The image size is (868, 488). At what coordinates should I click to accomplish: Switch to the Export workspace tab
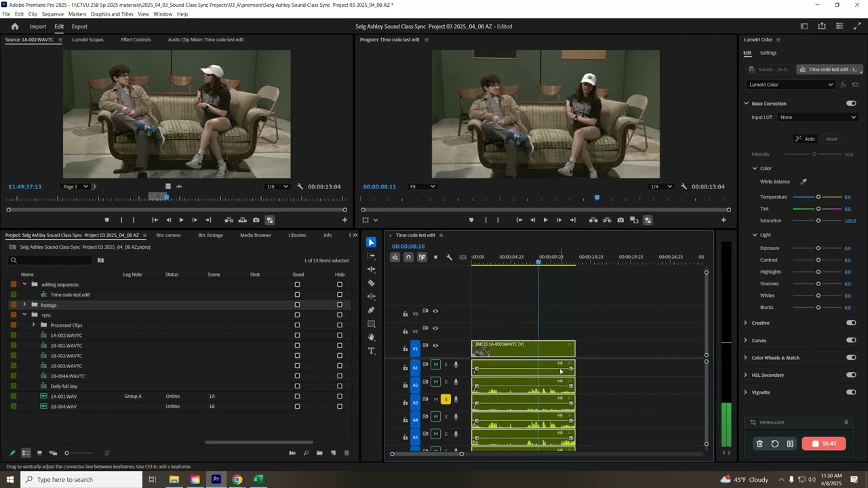pyautogui.click(x=79, y=26)
